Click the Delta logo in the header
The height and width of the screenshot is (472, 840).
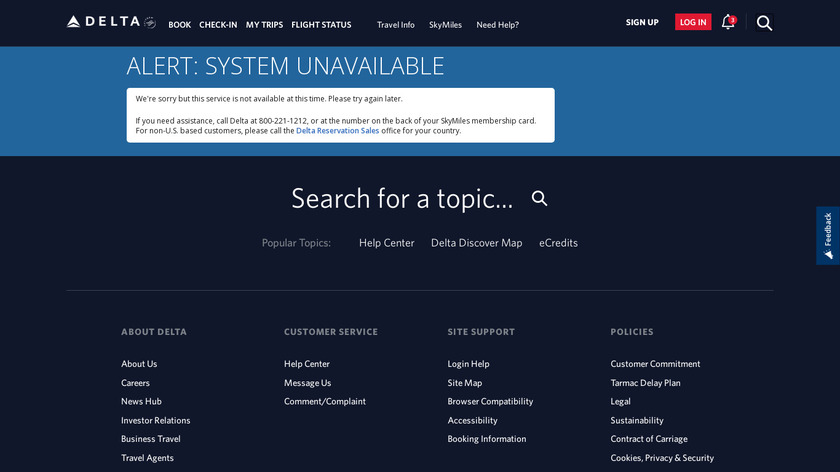click(111, 22)
